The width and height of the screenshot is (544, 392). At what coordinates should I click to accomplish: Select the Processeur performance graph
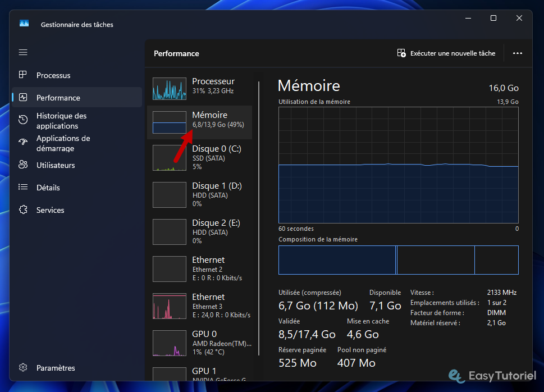pos(170,88)
